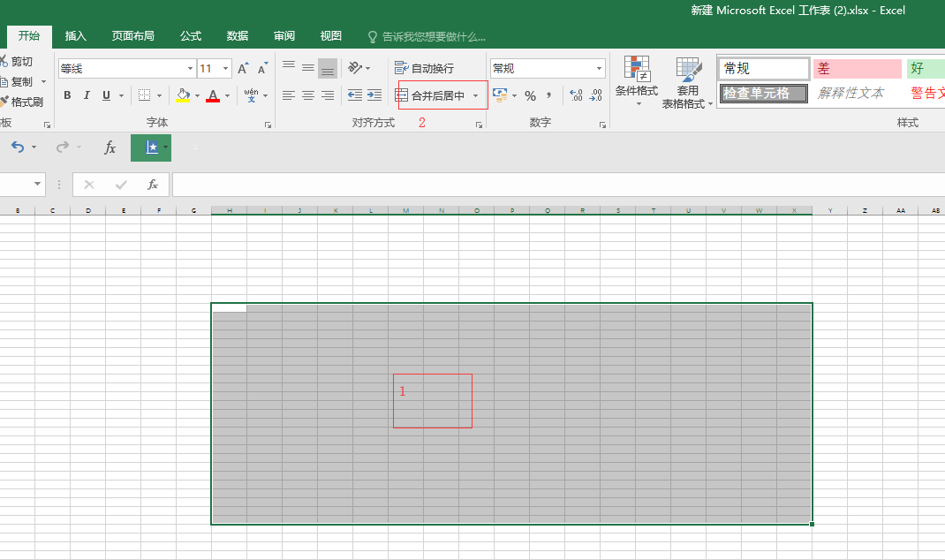Image resolution: width=945 pixels, height=560 pixels.
Task: Switch to 审阅 Review tab
Action: click(284, 36)
